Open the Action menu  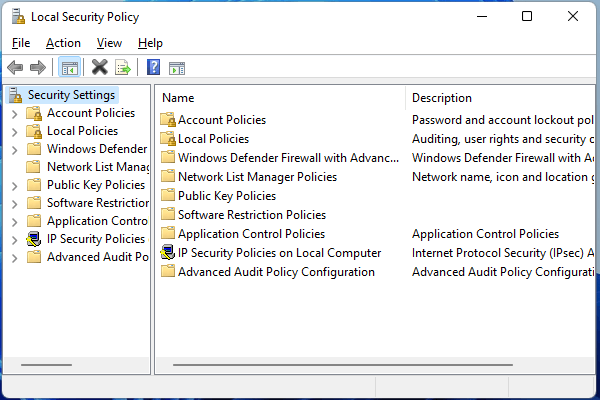tap(63, 43)
